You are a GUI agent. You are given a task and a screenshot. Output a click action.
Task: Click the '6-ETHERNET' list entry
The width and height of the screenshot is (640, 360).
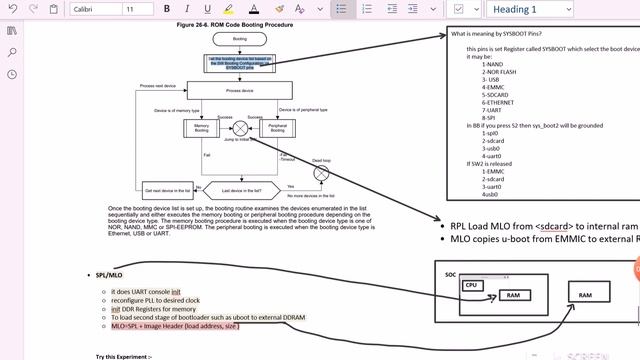click(498, 102)
